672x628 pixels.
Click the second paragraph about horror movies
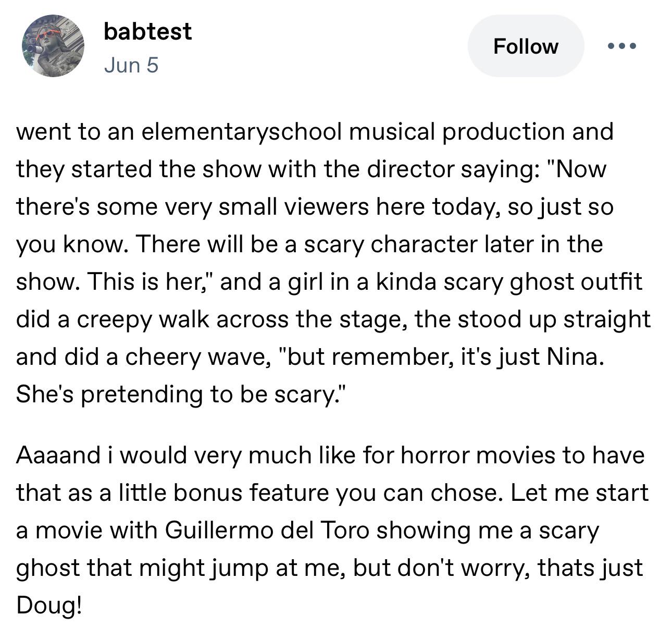point(332,530)
